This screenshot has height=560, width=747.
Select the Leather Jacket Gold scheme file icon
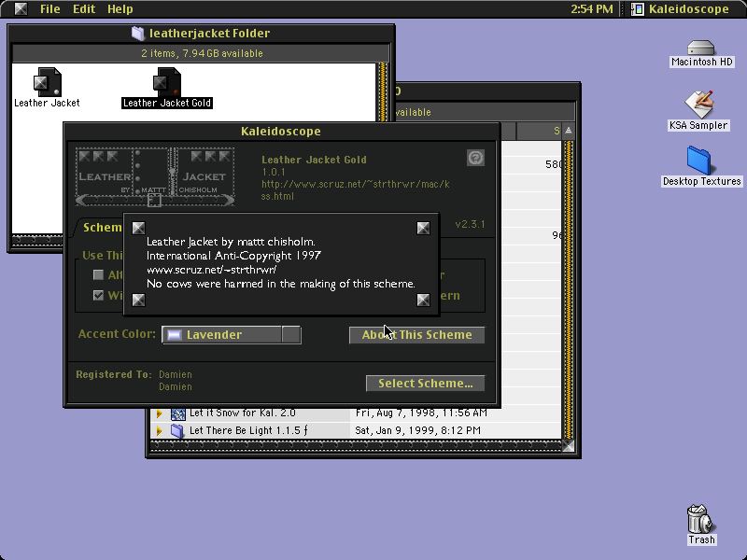coord(167,81)
